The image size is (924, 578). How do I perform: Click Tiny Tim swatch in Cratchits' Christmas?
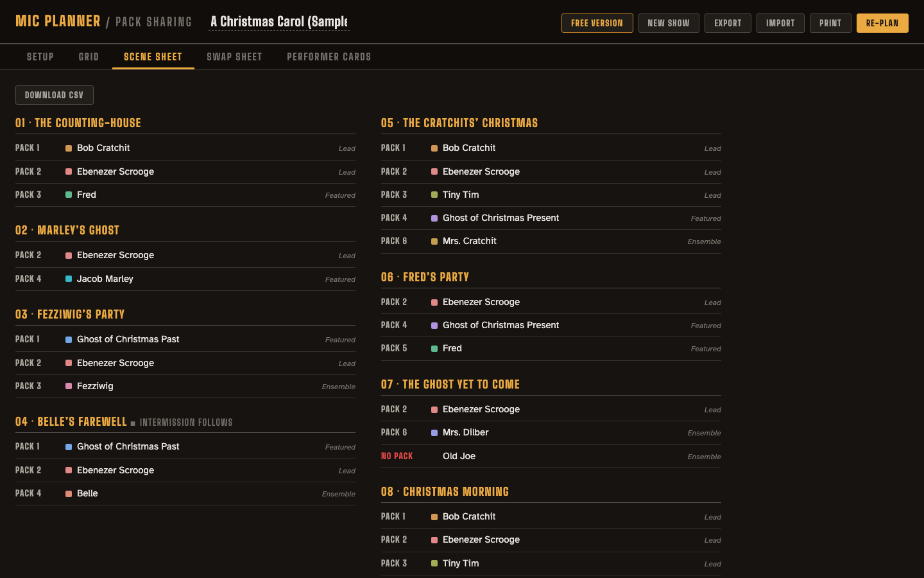434,195
